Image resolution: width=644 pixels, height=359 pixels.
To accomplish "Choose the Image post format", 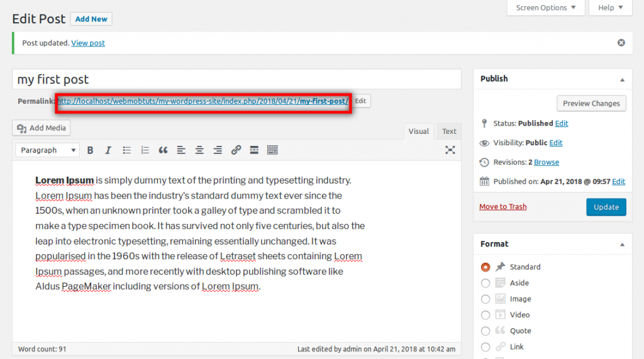I will click(486, 299).
